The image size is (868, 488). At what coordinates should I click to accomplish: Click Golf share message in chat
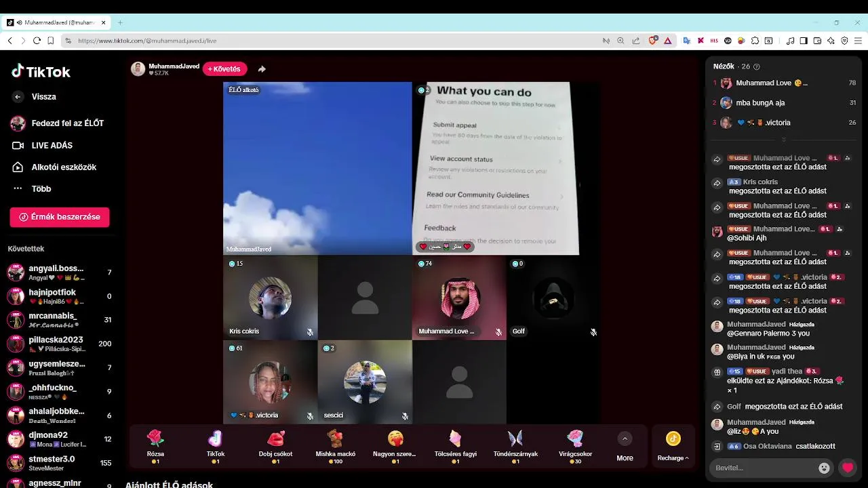click(784, 407)
